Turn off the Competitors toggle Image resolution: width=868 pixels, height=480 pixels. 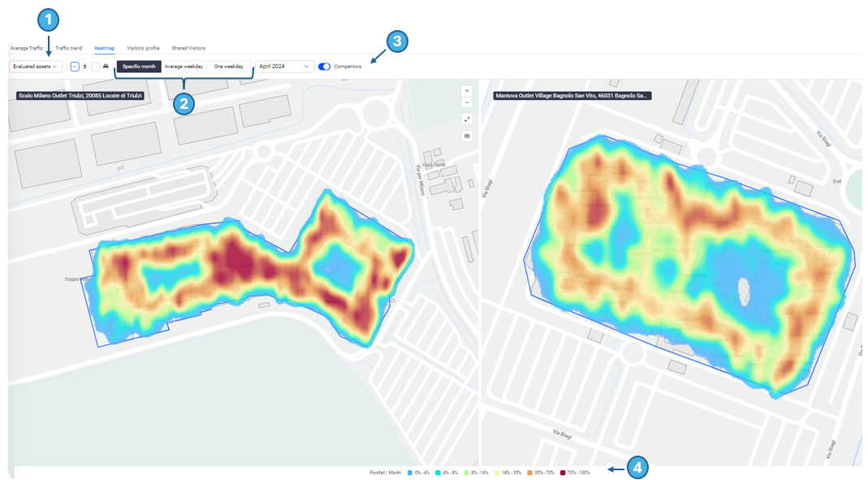tap(325, 67)
